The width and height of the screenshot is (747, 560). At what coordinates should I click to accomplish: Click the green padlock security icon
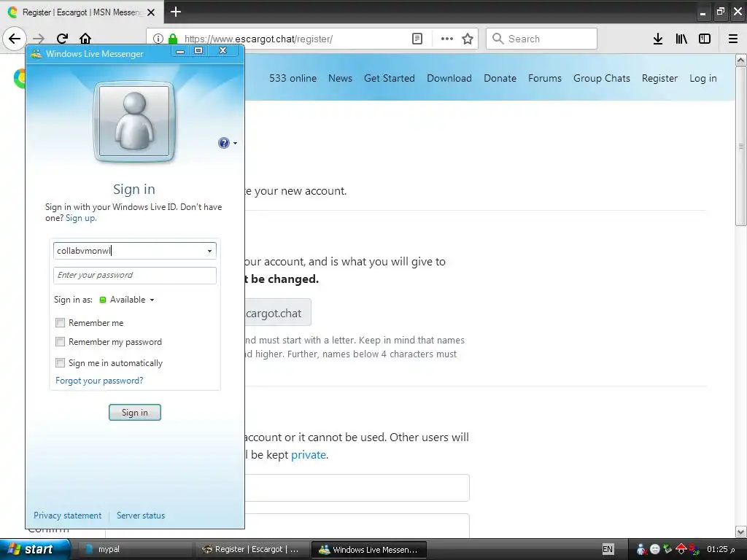pos(173,39)
